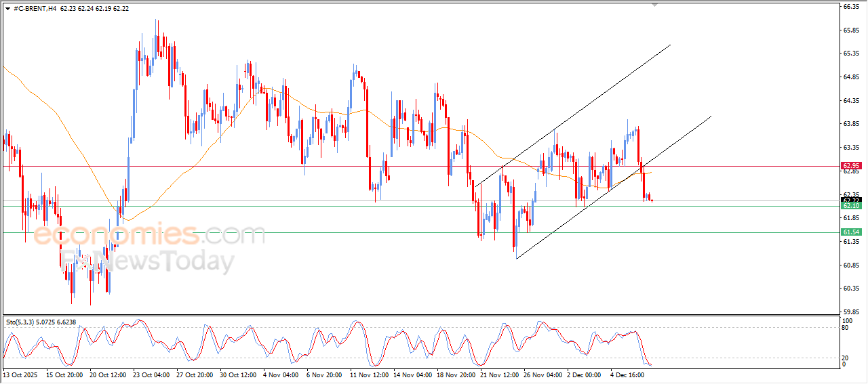Click the green 61.54 price label
The width and height of the screenshot is (868, 384).
click(x=850, y=232)
